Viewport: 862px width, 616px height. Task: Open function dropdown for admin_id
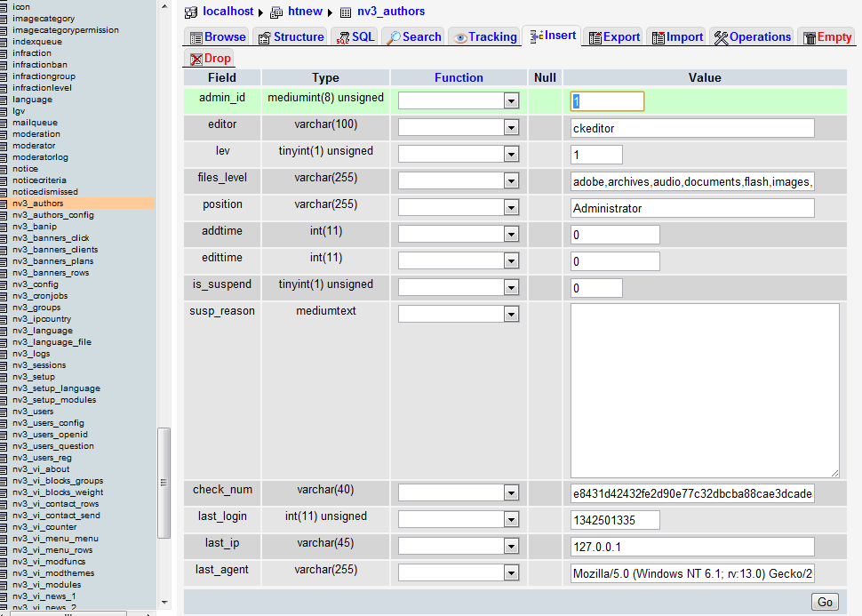coord(459,100)
